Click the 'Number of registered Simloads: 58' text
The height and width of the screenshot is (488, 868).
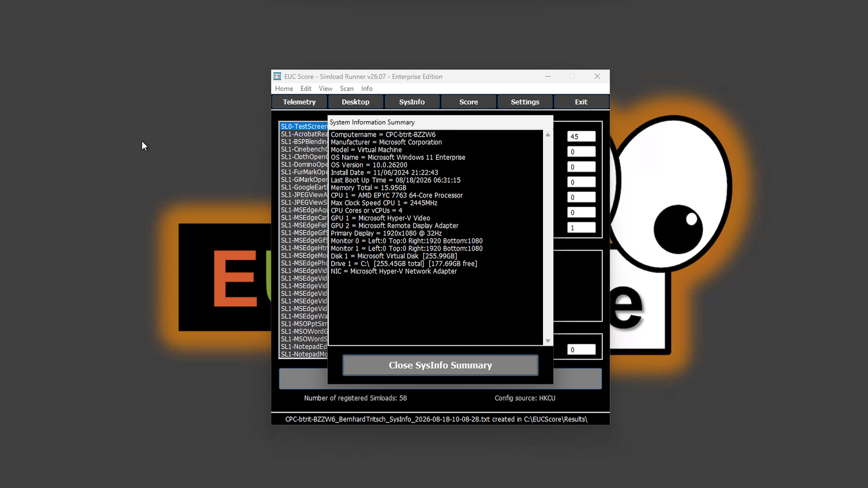tap(355, 398)
